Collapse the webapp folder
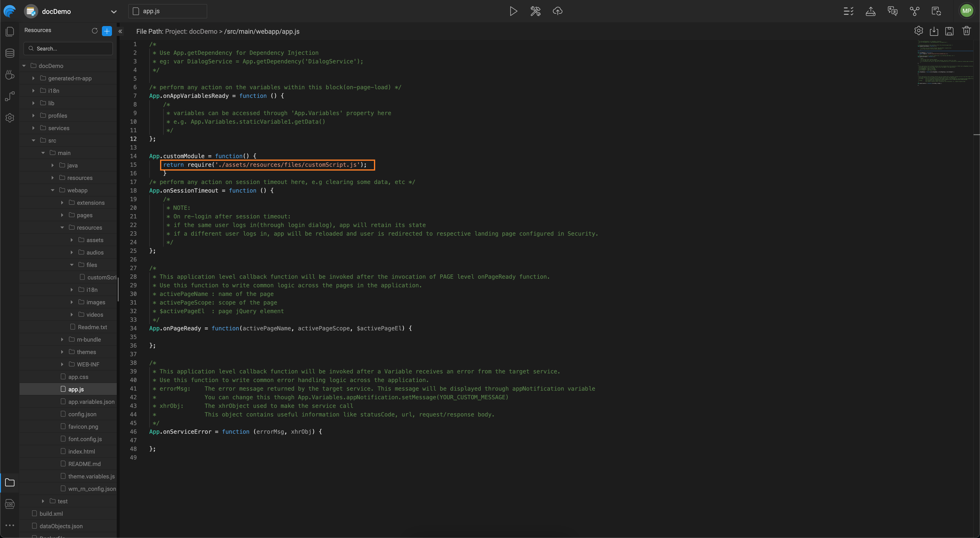Screen dimensions: 980x538 click(x=52, y=190)
